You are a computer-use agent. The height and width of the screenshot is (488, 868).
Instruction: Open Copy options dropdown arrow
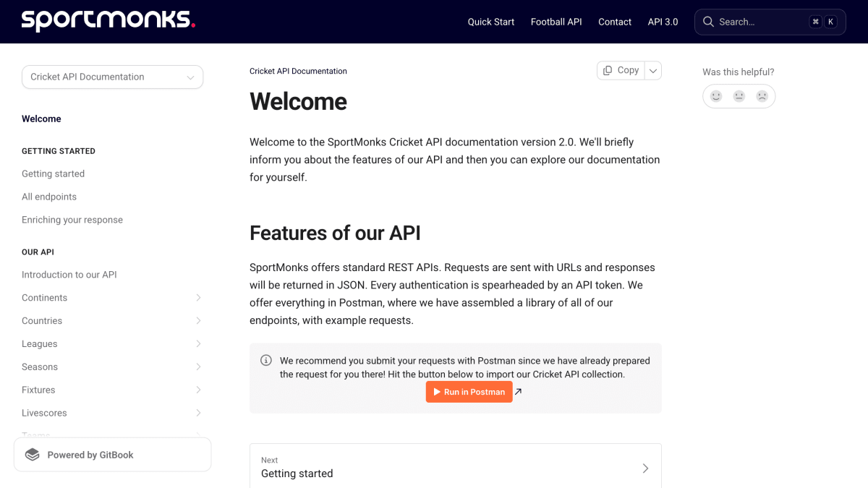pos(653,70)
